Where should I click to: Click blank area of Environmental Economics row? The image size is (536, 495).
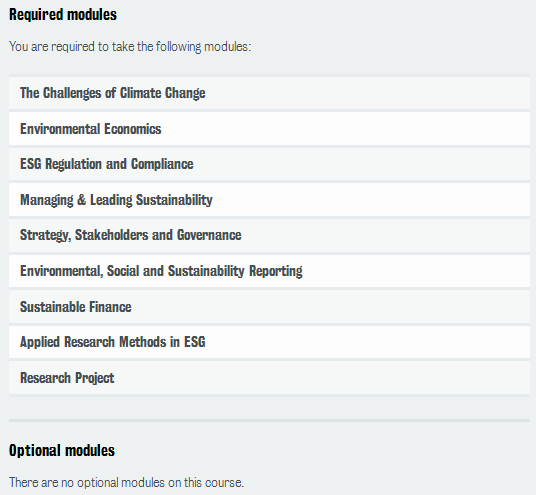[345, 129]
